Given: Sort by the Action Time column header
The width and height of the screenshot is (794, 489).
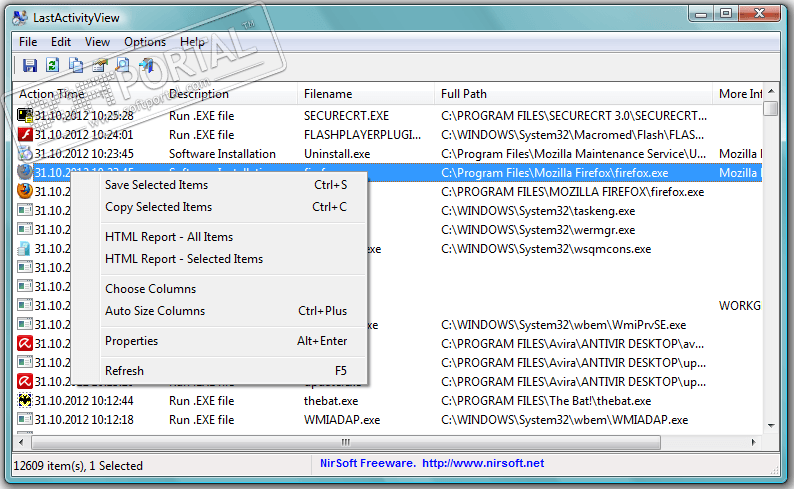Looking at the screenshot, I should click(x=88, y=94).
